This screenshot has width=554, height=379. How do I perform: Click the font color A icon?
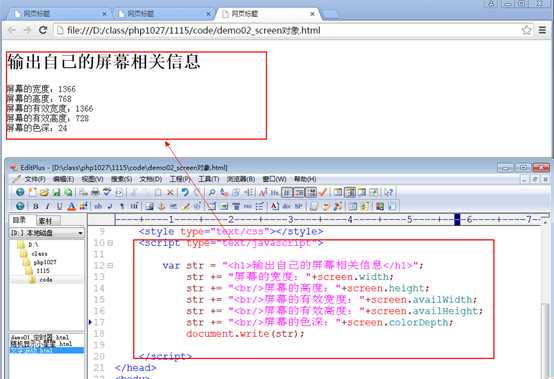[71, 206]
